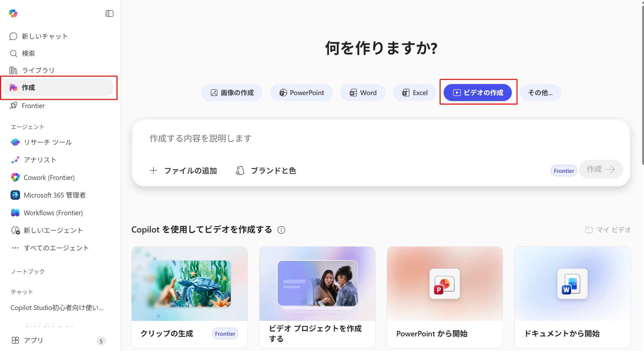Click ファイルの追加 button
The image size is (644, 351).
[x=183, y=170]
